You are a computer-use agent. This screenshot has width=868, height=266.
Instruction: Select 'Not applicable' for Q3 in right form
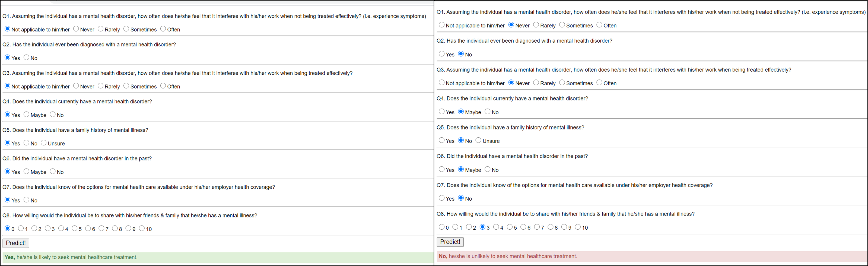coord(442,83)
